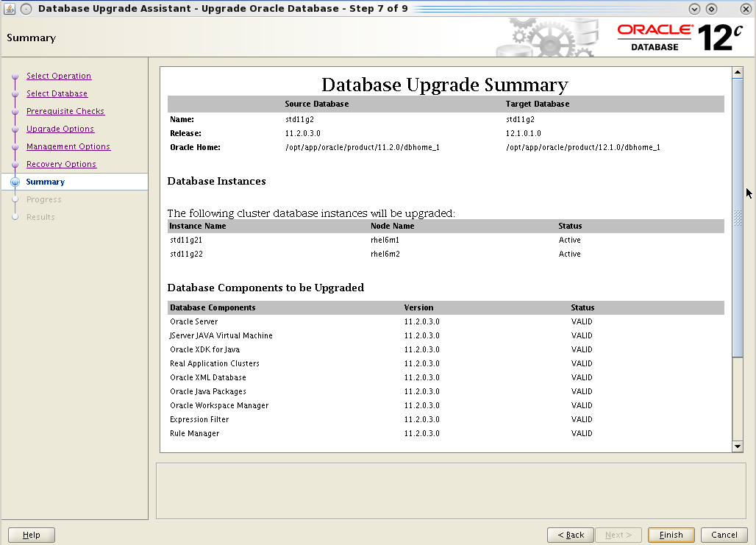Screen dimensions: 756x545
Task: Select the target Oracle Home path
Action: 583,147
